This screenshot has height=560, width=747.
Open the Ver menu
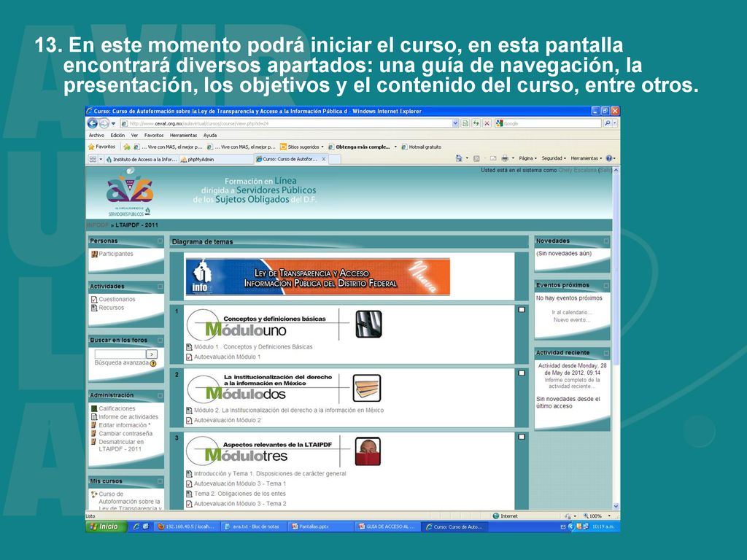pos(134,135)
